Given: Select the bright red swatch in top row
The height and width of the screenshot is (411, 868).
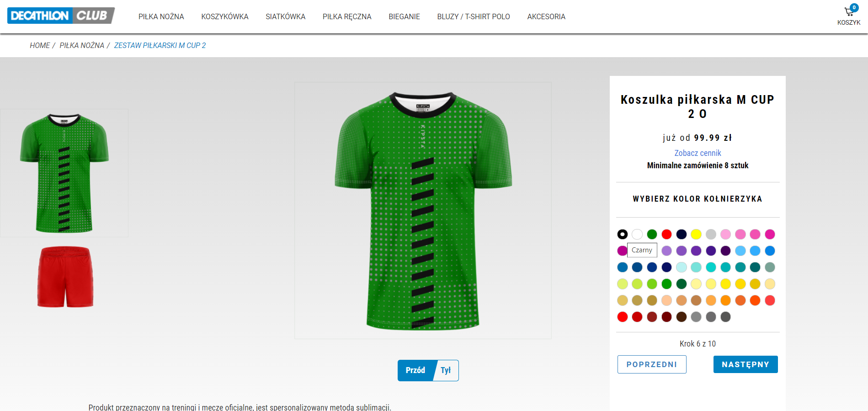Looking at the screenshot, I should pos(667,235).
